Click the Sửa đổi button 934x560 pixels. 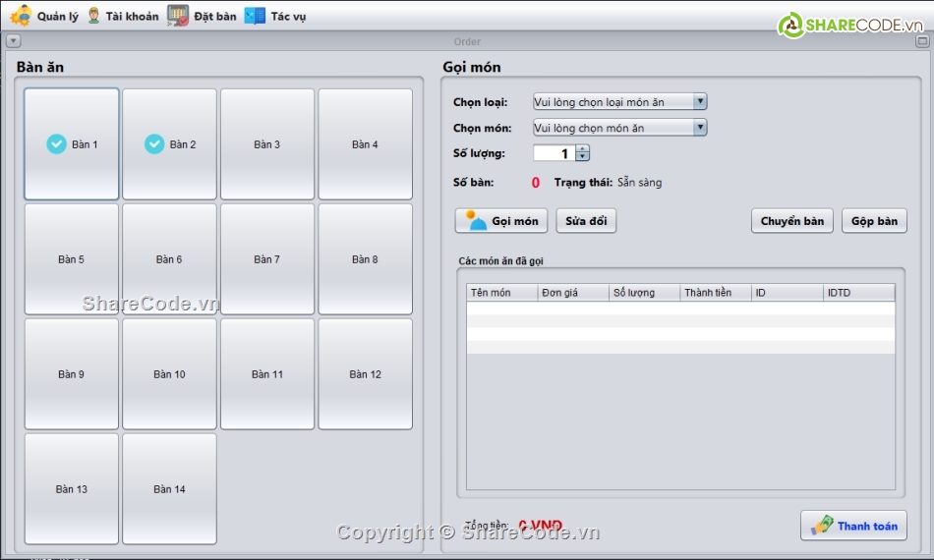[586, 221]
